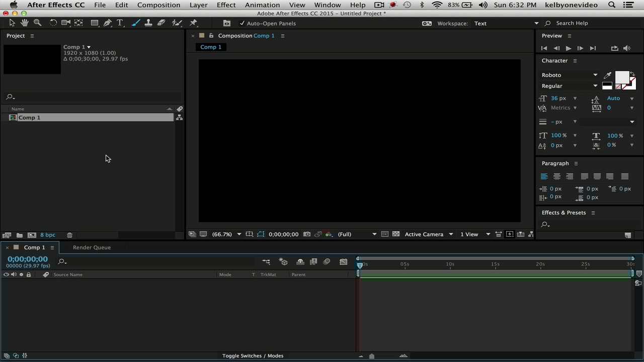
Task: Click the timeline zoom slider handle
Action: 372,356
